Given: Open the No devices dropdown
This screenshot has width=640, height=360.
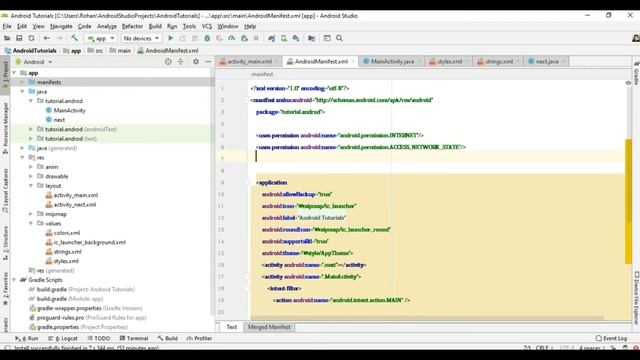Looking at the screenshot, I should tap(141, 38).
